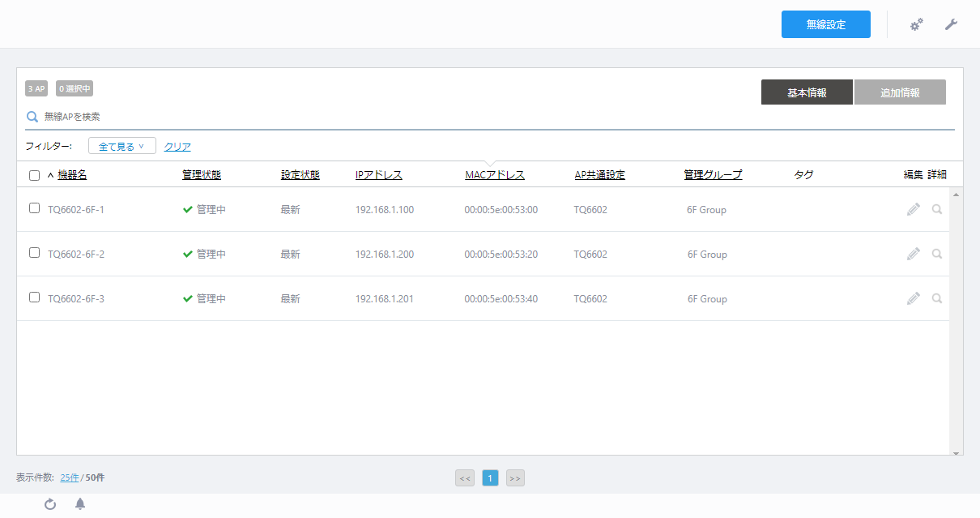The height and width of the screenshot is (518, 980).
Task: Click the 0 選択中 badge
Action: pos(75,88)
